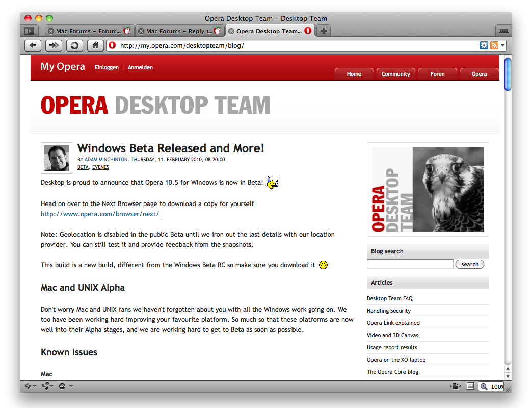Switch to Mac Forums - Reply tab
Viewport: 532px width, 408px height.
pyautogui.click(x=180, y=31)
